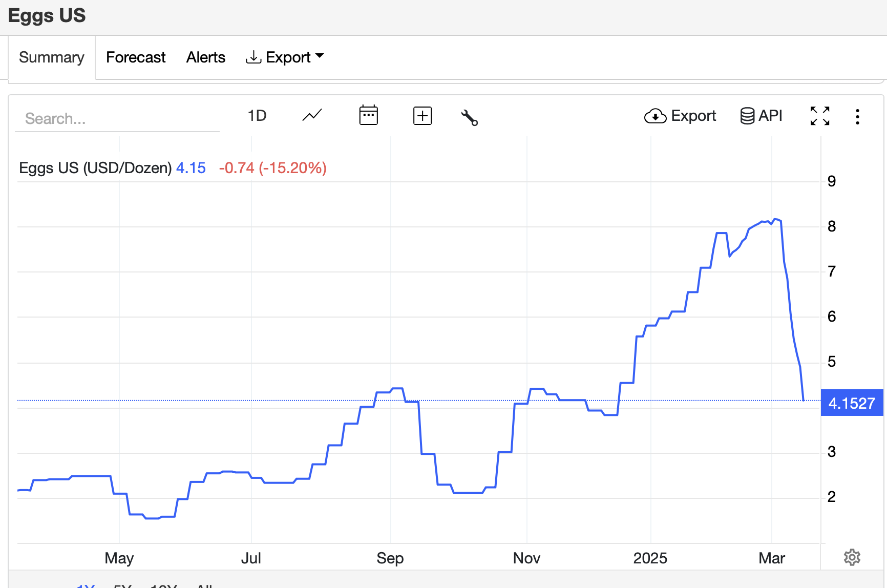This screenshot has height=588, width=887.
Task: Click the 4.1527 current price label
Action: (x=851, y=403)
